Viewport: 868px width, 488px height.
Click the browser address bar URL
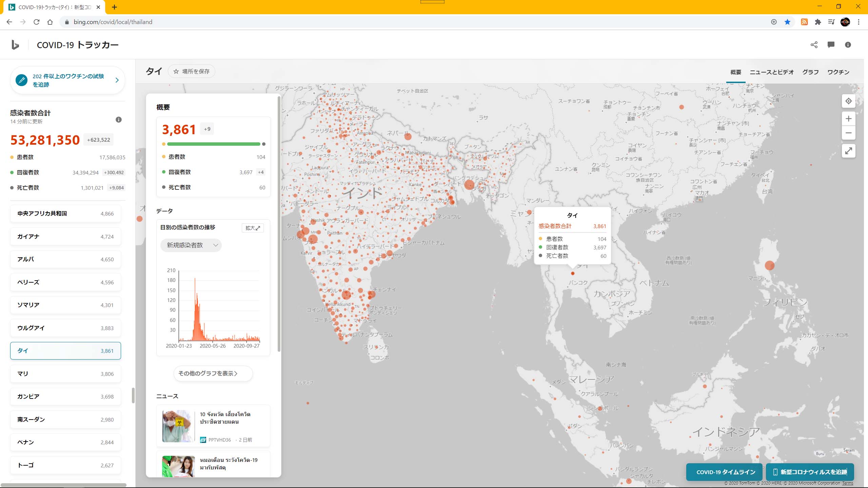pyautogui.click(x=113, y=22)
